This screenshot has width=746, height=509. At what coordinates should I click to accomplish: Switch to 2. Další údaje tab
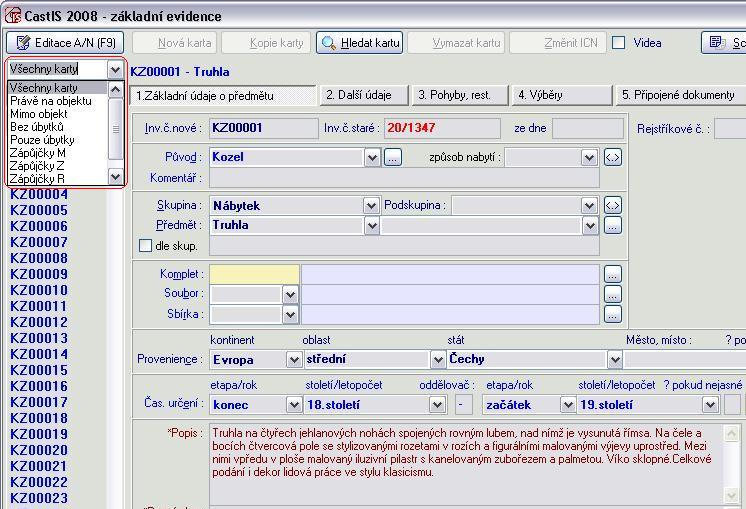tap(364, 95)
